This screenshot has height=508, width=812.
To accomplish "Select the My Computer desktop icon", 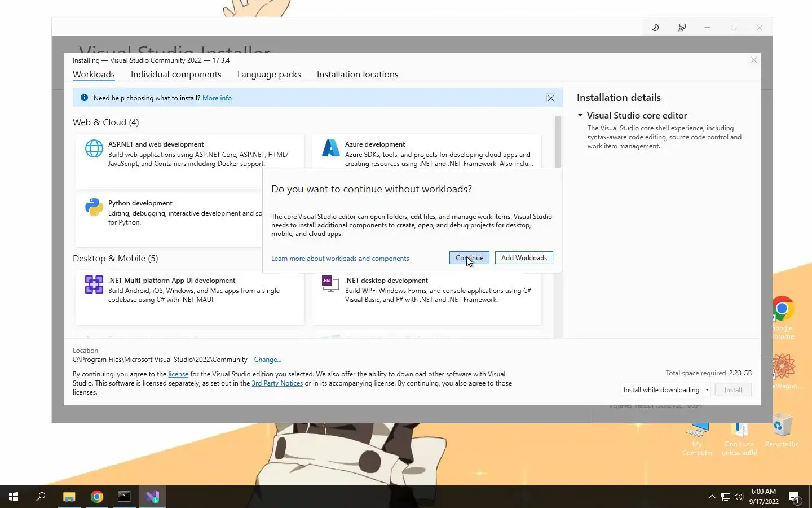I will click(x=698, y=439).
